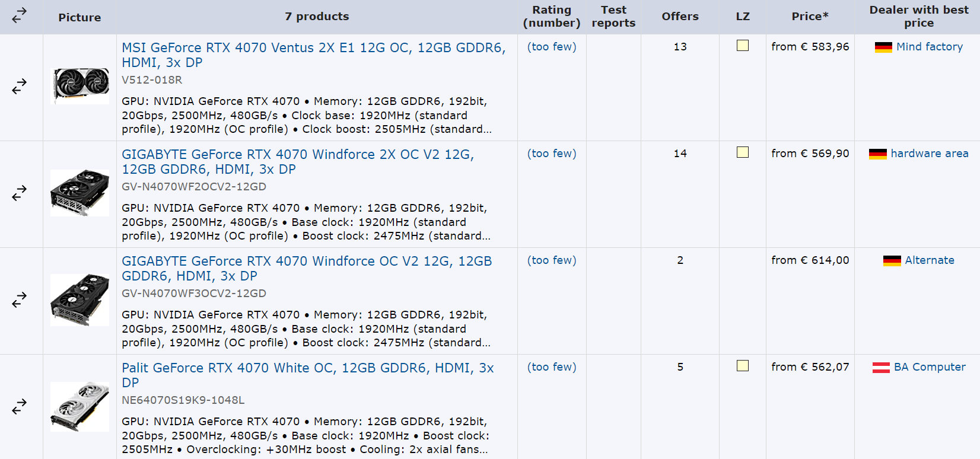Click the Palit spec text "Overclocking: +30MHz boost"
The image size is (980, 459).
266,450
